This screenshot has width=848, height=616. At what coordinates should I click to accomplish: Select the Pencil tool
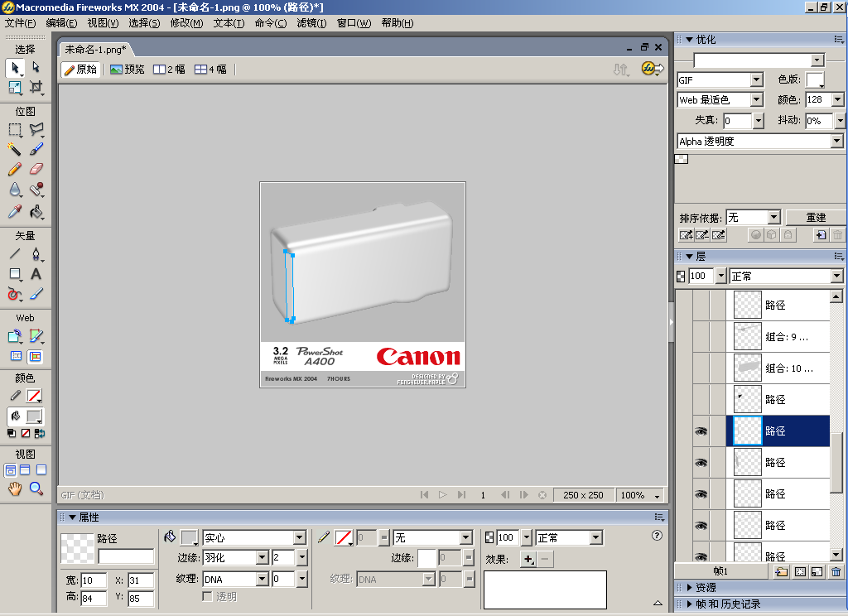(15, 169)
